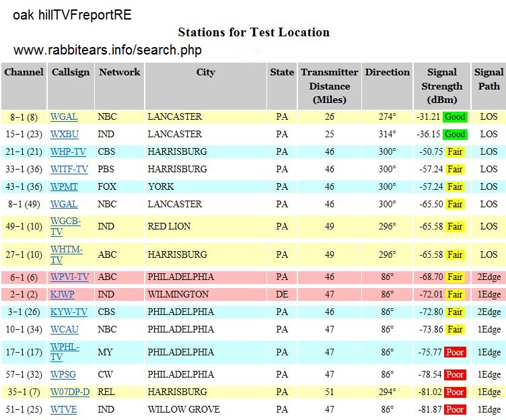This screenshot has height=420, width=506.
Task: Open the W07DP-D callsign link
Action: [x=69, y=392]
